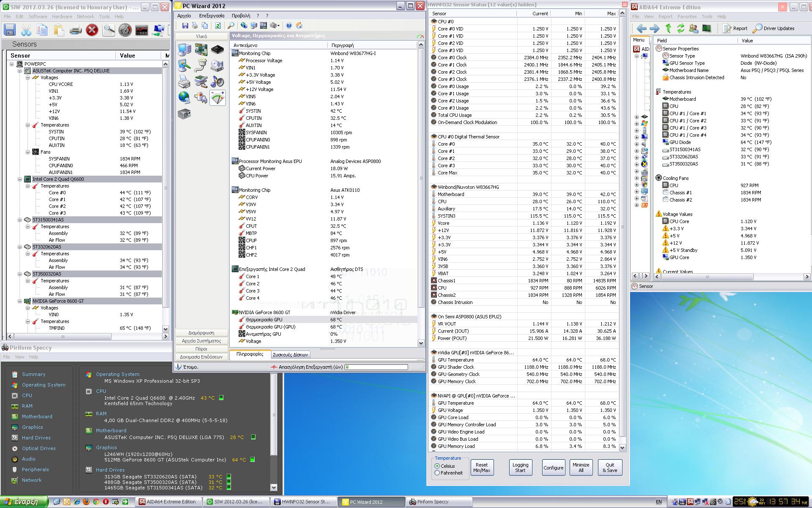Screen dimensions: 812x508
Task: Click the Minimize All button in HWiNFO32
Action: (581, 467)
